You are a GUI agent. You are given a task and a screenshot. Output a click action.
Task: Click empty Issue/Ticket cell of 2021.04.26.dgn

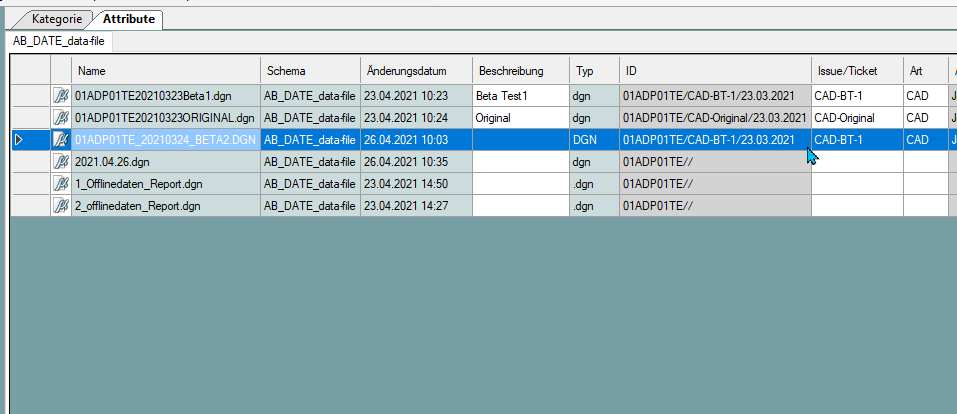[x=858, y=162]
